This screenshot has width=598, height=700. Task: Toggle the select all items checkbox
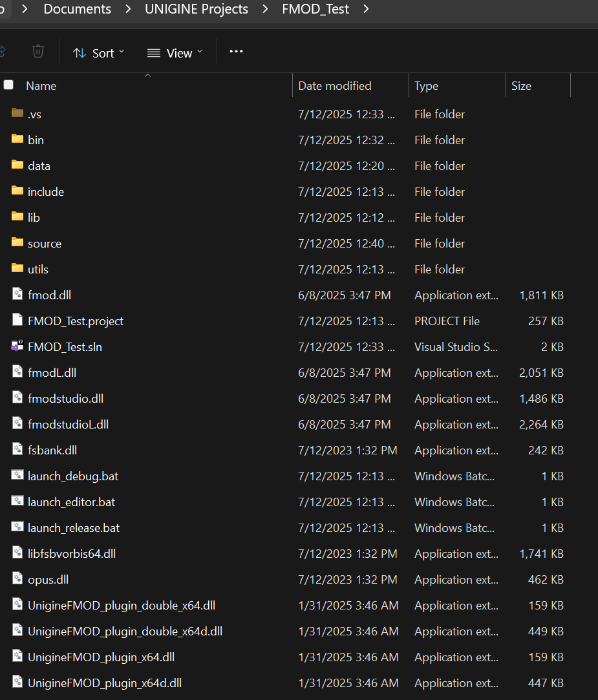[x=8, y=85]
